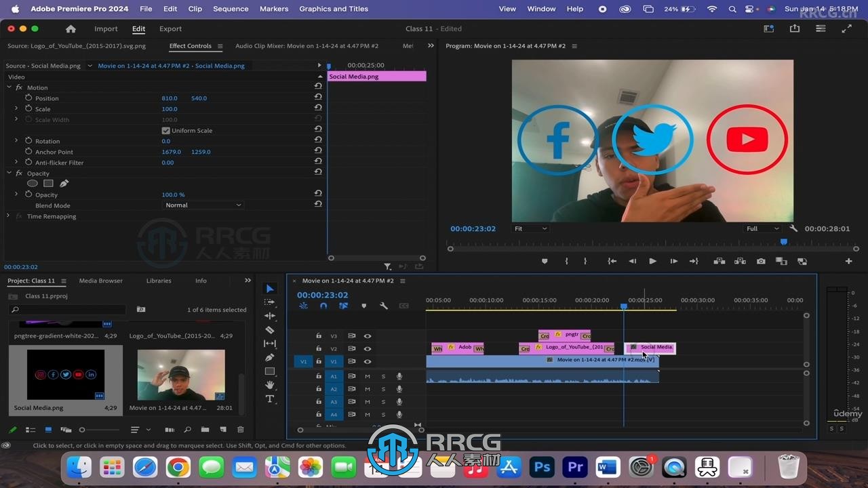The image size is (868, 488).
Task: Click the Extract button in Program monitor
Action: pyautogui.click(x=740, y=261)
